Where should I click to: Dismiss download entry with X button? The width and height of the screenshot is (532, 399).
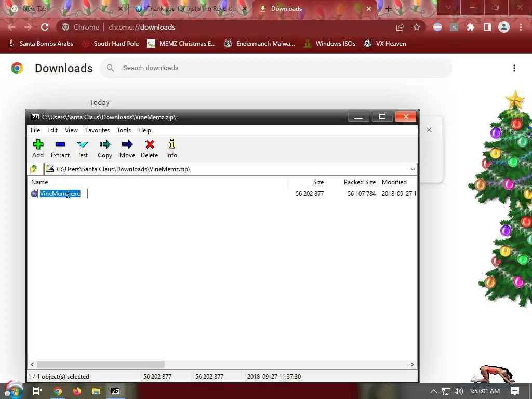429,130
